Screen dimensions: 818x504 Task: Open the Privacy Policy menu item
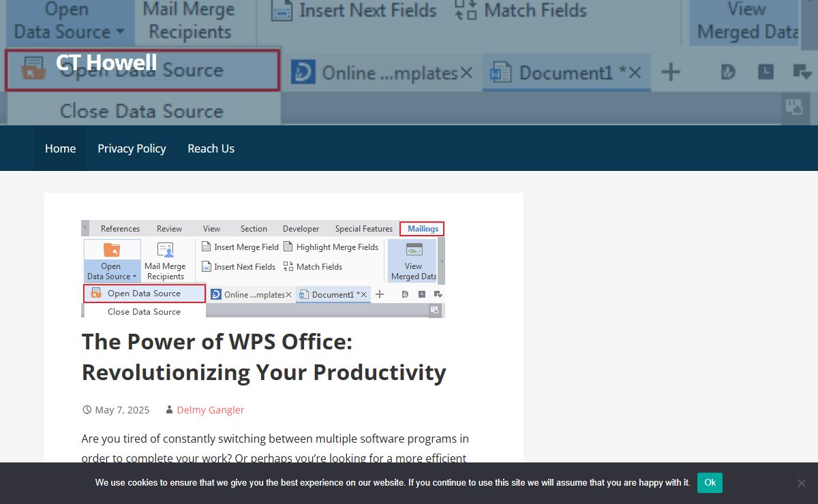132,148
